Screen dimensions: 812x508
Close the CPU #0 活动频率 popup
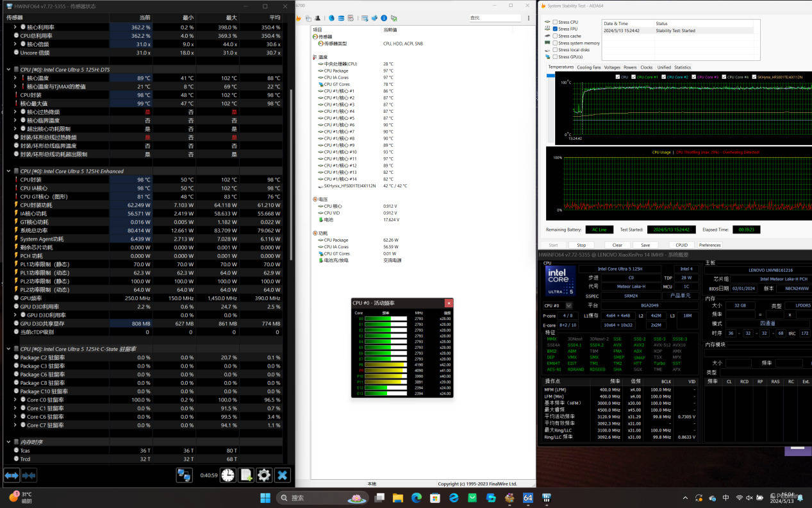pos(449,303)
